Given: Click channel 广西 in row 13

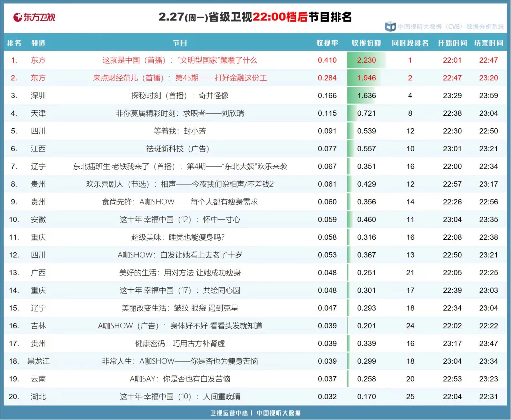Looking at the screenshot, I should point(38,273).
